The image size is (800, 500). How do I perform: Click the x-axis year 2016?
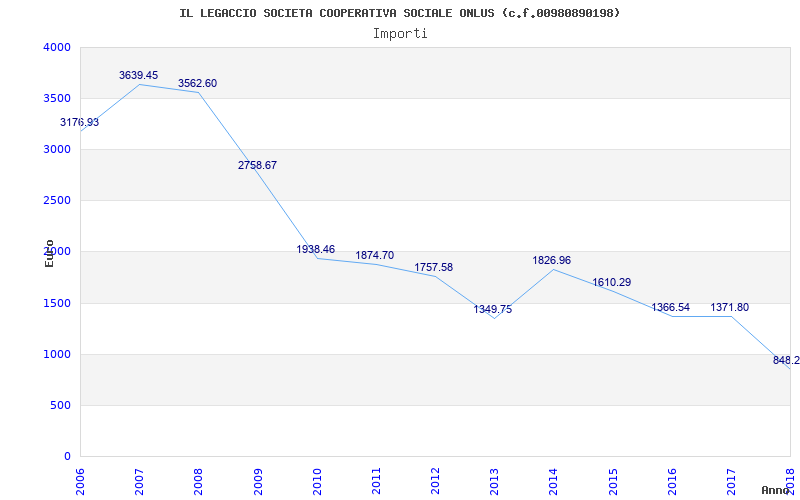(x=672, y=483)
